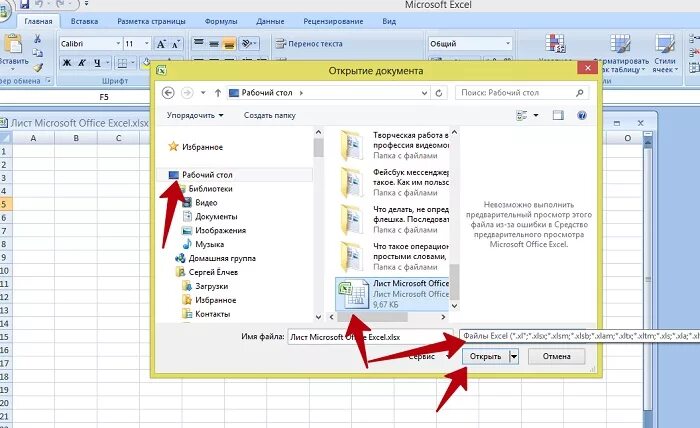The width and height of the screenshot is (700, 428).
Task: Switch to the Разметка страницы tab
Action: click(x=151, y=21)
